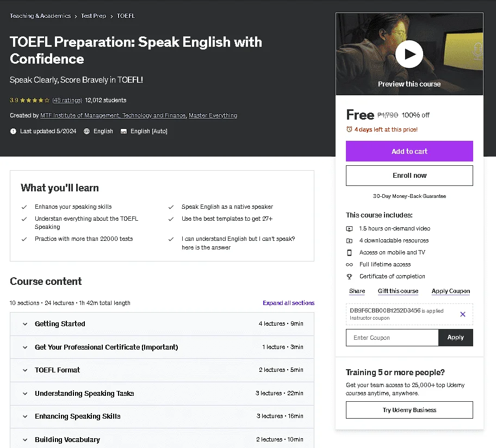Play the course preview video

(409, 54)
